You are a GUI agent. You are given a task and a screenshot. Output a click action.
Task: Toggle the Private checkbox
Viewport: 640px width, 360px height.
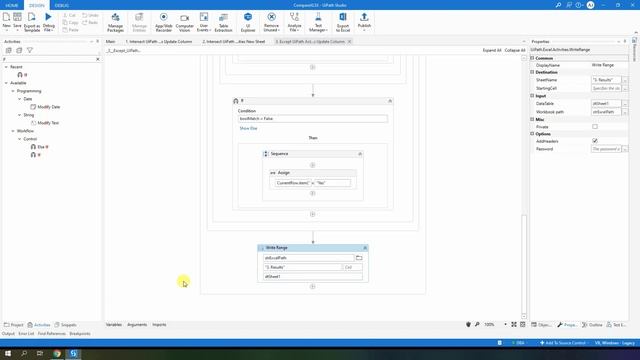coord(595,127)
